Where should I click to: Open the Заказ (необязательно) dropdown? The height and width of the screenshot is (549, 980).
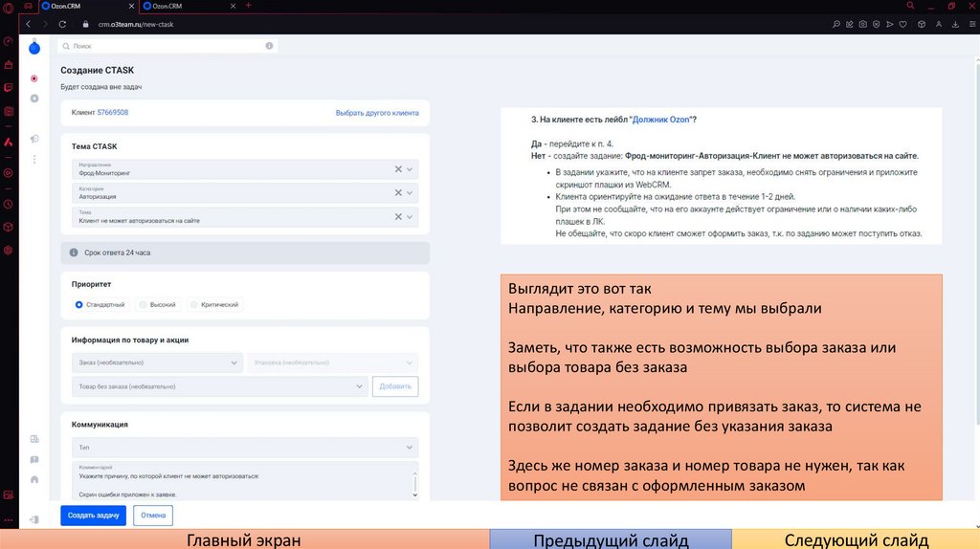coord(158,362)
